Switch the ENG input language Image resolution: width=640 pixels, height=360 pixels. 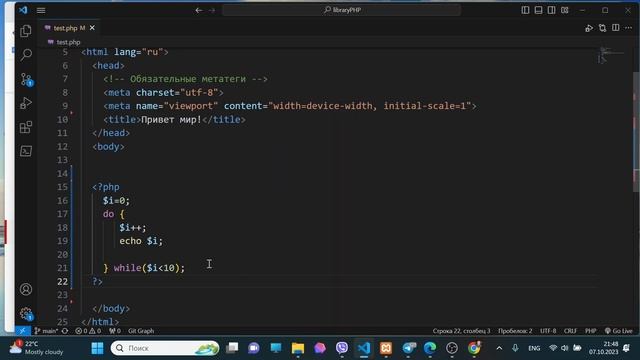tap(534, 348)
